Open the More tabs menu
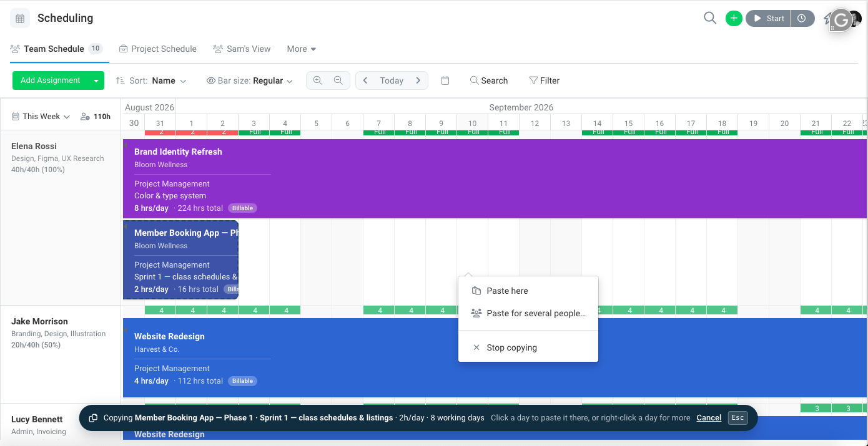Image resolution: width=868 pixels, height=446 pixels. pos(302,49)
